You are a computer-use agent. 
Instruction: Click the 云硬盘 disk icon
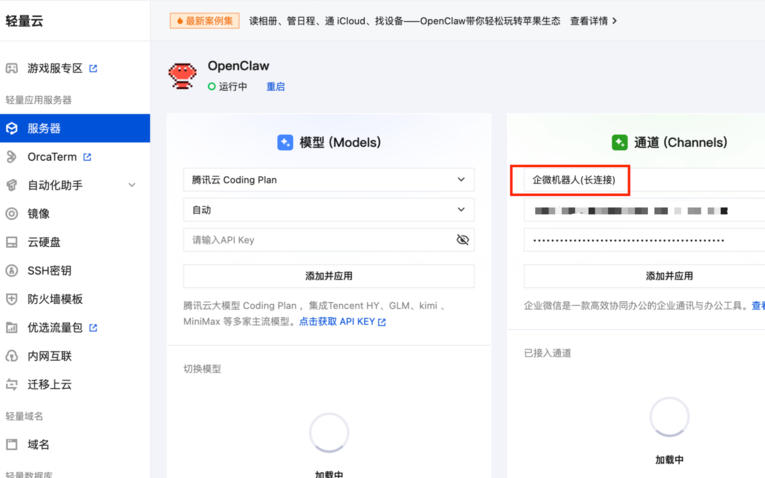[x=12, y=242]
